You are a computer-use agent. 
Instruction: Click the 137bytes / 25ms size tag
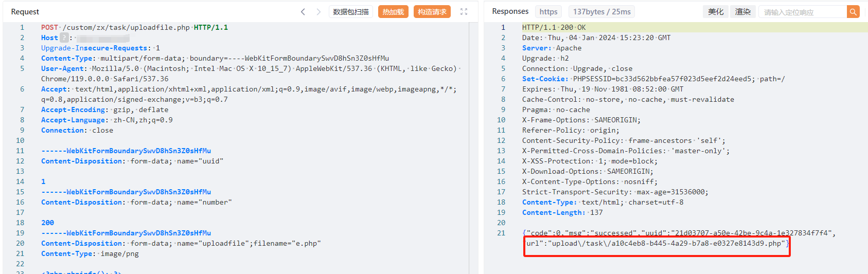point(602,12)
